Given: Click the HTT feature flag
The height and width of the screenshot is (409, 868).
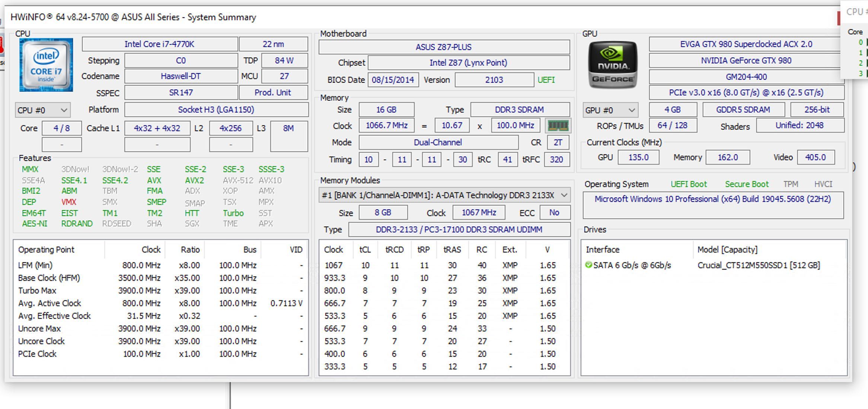Looking at the screenshot, I should point(192,213).
